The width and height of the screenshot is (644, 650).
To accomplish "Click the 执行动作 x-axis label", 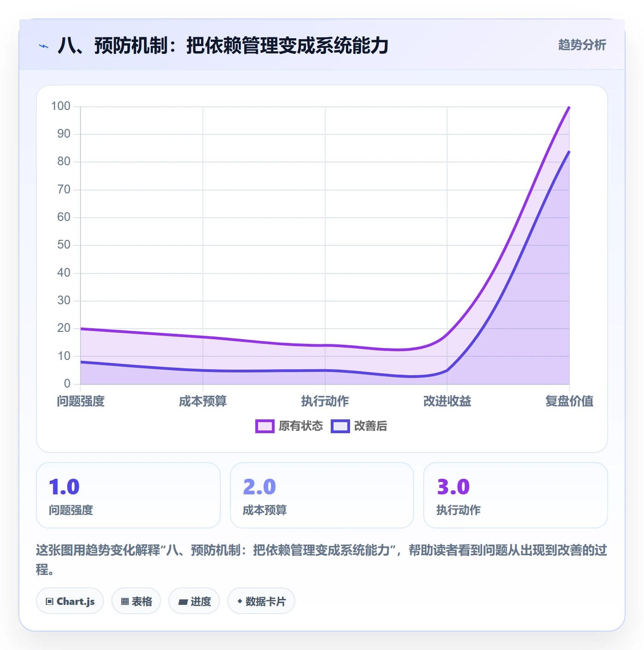I will (325, 401).
